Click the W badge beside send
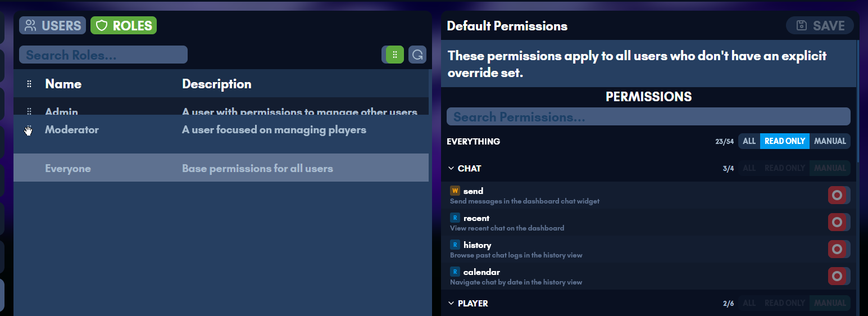Screen dimensions: 868x316 click(455, 191)
